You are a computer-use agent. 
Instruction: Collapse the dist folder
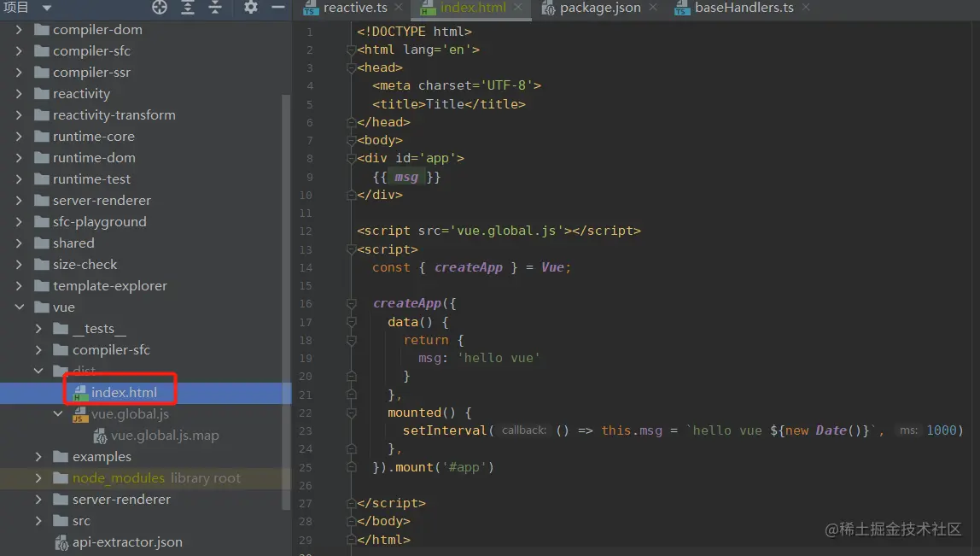[x=38, y=371]
